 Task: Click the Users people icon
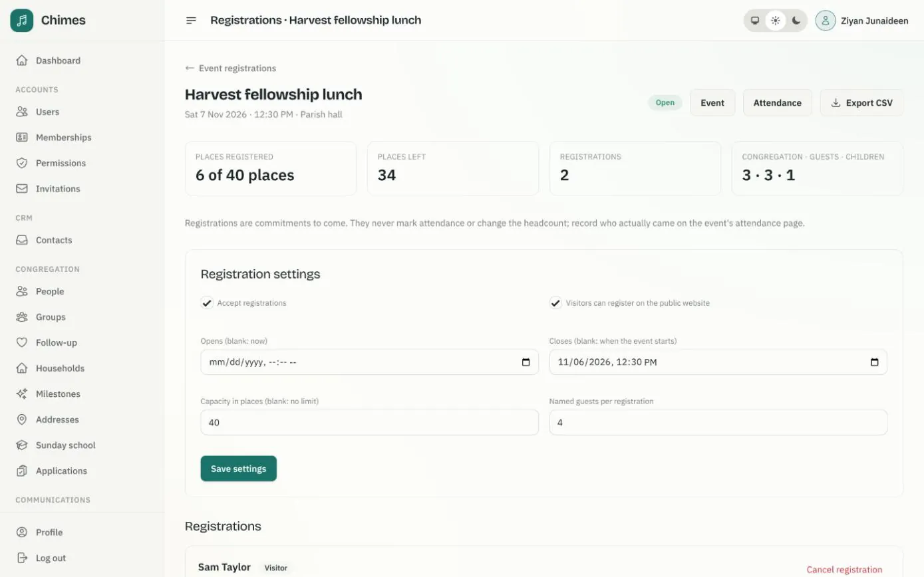pyautogui.click(x=22, y=112)
